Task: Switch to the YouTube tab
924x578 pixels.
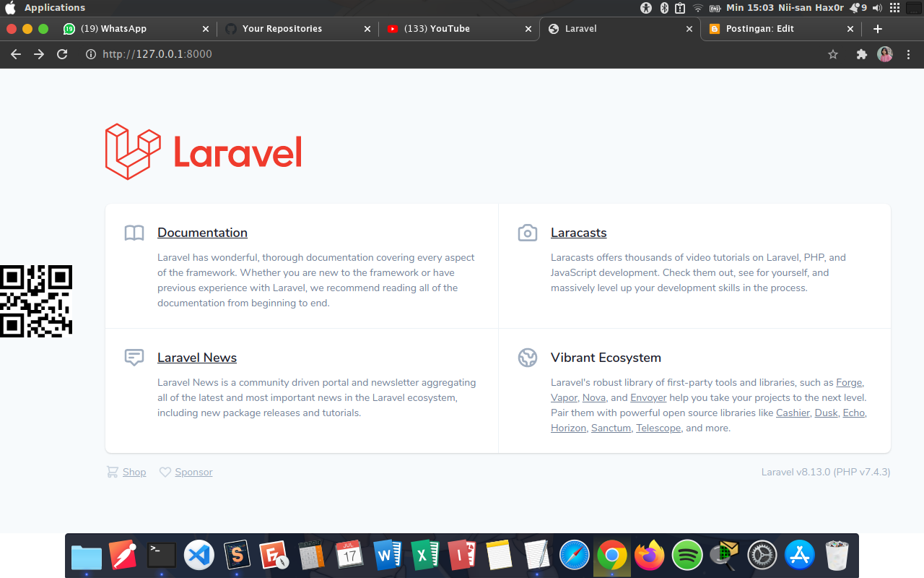Action: (459, 29)
